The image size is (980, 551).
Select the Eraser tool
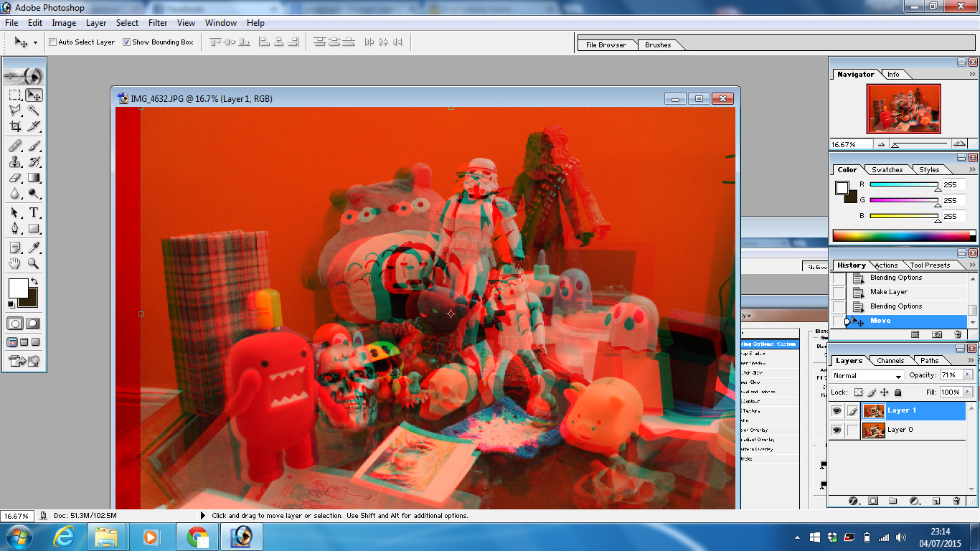15,178
